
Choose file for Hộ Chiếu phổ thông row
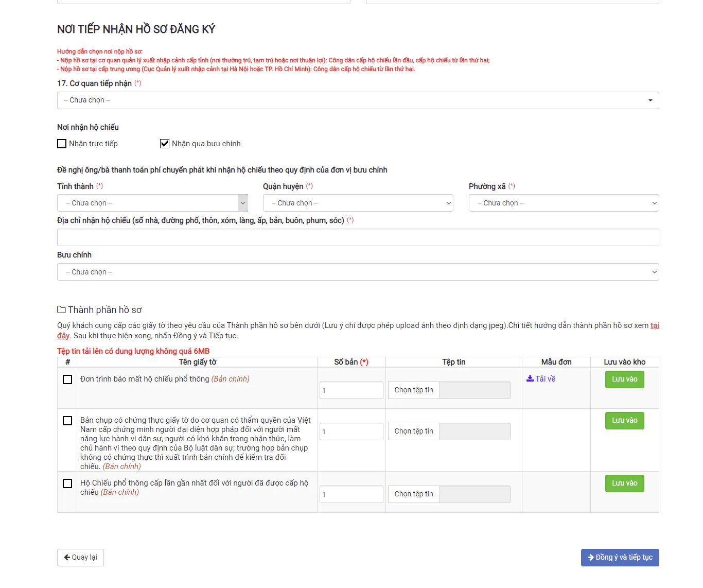(x=414, y=494)
